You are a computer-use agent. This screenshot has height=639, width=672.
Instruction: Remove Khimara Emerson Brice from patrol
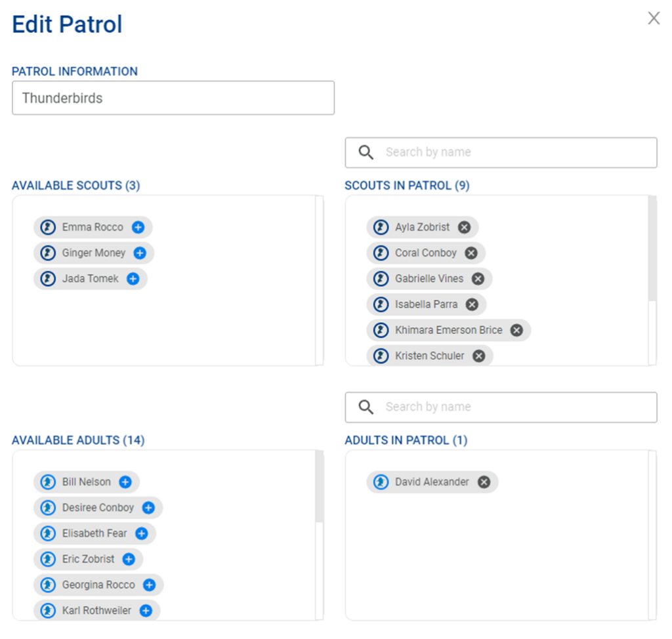516,330
